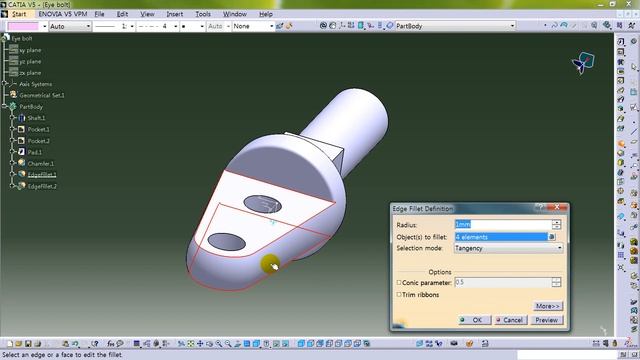Click the Swap visible space icon
This screenshot has width=640, height=360.
click(285, 344)
